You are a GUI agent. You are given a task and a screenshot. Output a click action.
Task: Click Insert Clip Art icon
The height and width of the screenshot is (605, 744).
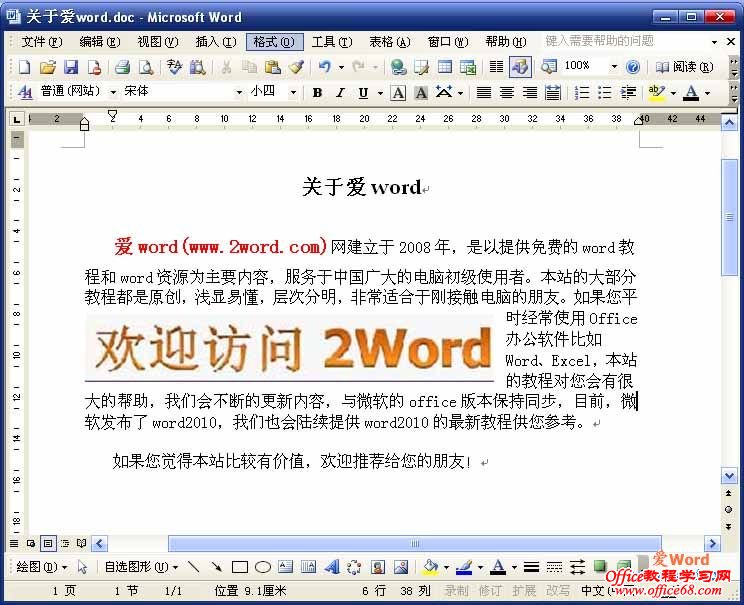point(378,567)
